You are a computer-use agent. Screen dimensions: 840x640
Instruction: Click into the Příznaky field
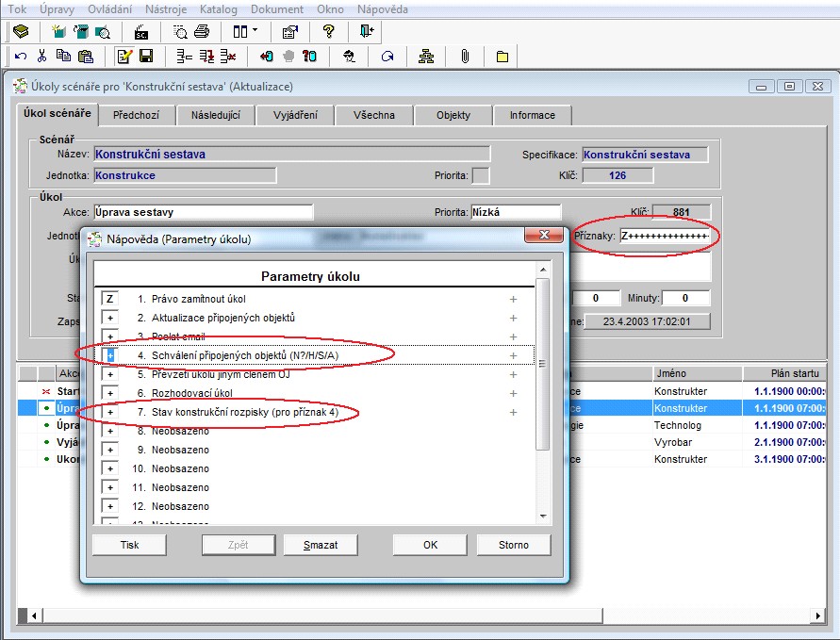tap(665, 236)
